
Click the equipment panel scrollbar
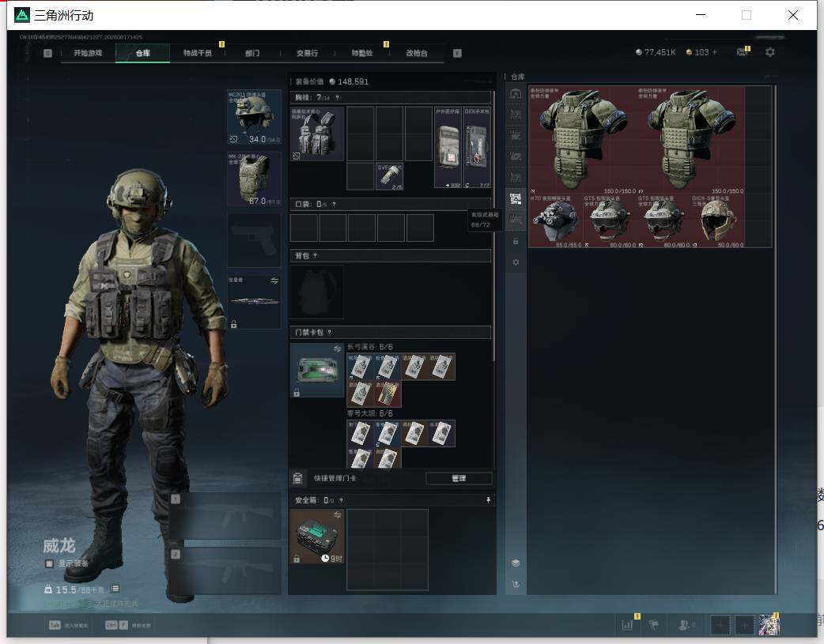[x=493, y=226]
